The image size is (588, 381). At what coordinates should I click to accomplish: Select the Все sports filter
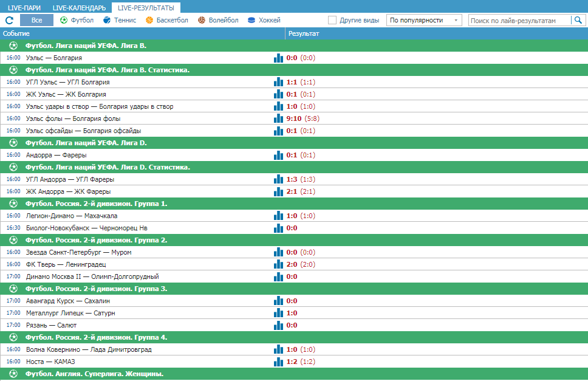(36, 20)
